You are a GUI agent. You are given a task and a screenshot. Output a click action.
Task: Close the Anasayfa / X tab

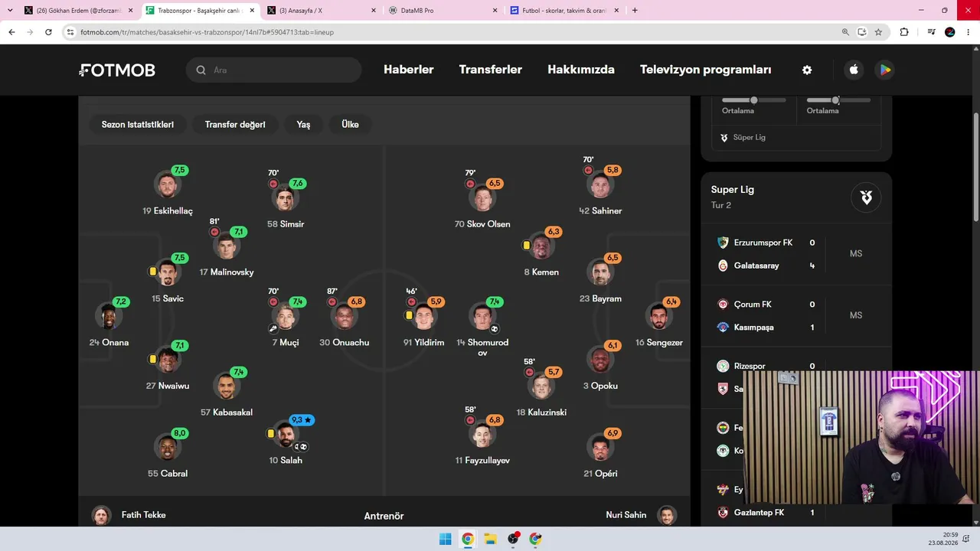click(x=373, y=11)
